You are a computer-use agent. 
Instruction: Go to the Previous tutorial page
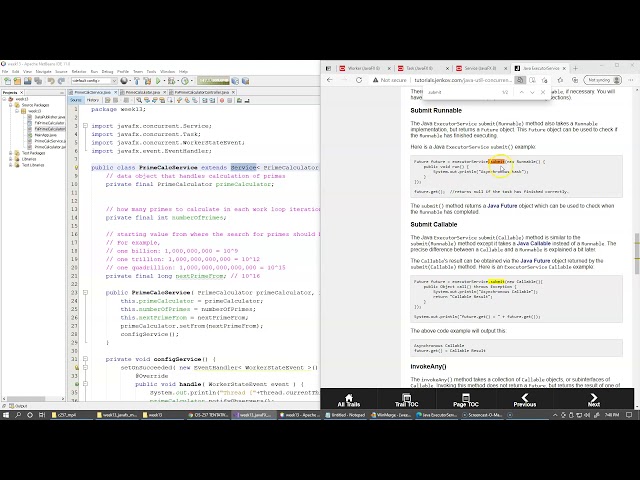(x=525, y=400)
